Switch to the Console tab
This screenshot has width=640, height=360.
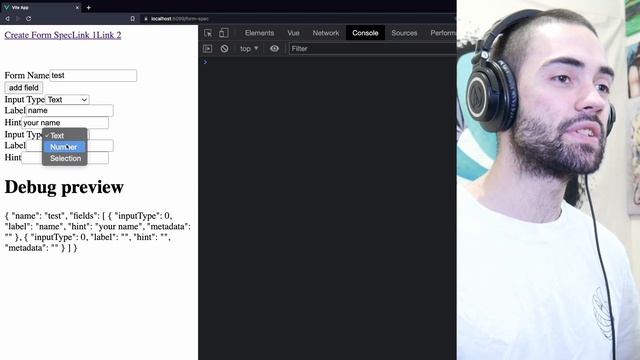point(365,33)
